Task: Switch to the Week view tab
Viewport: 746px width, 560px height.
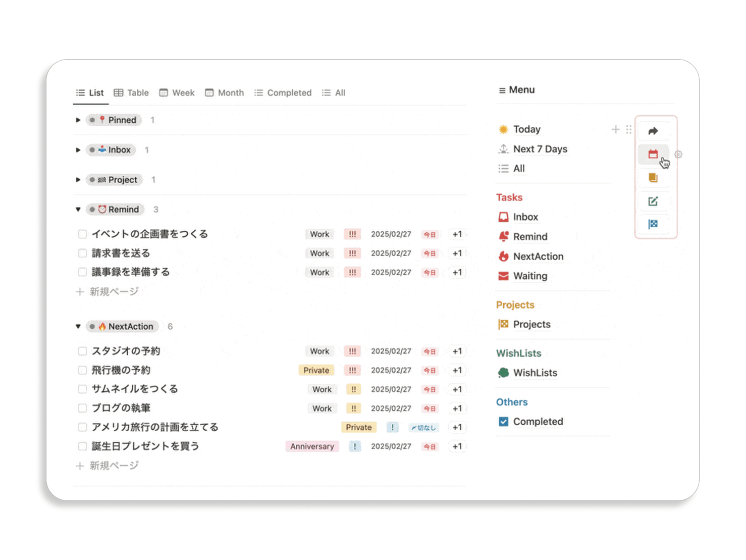Action: (177, 93)
